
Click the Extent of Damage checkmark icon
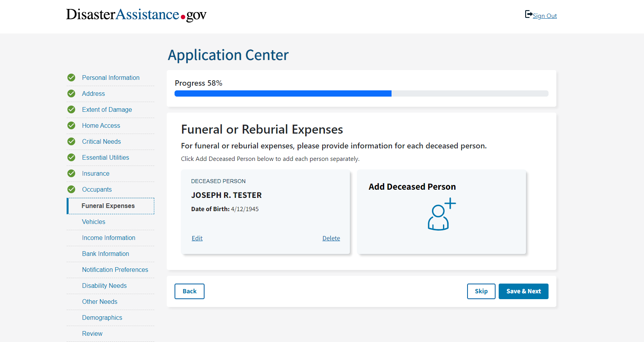coord(71,109)
